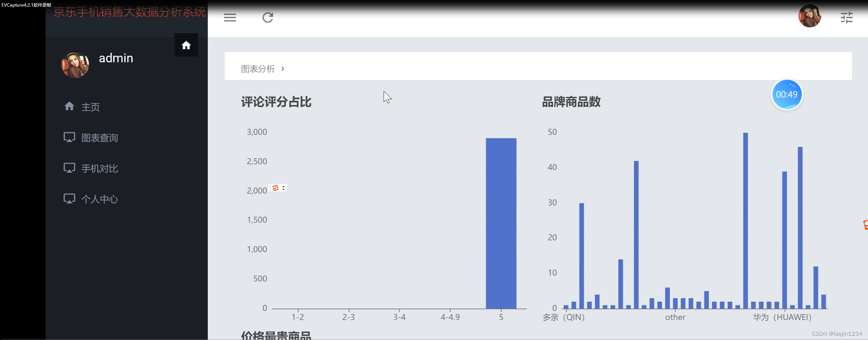868x340 pixels.
Task: Open 图表查询 menu item
Action: coord(100,138)
